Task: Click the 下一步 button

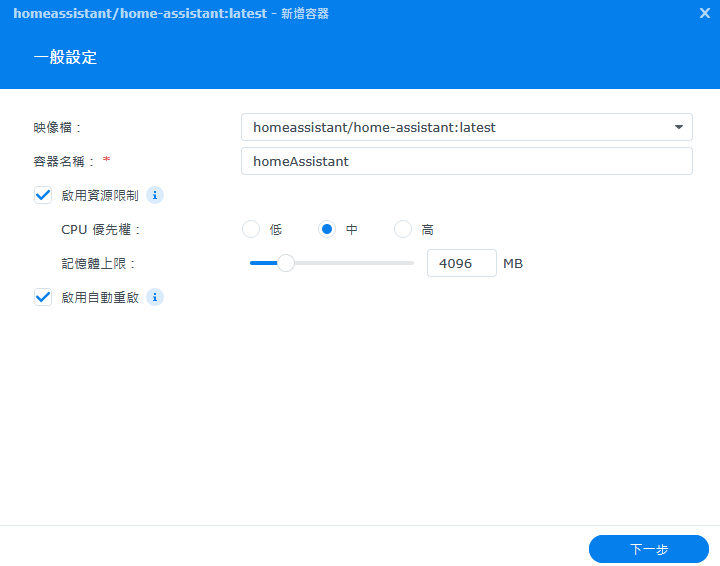Action: [648, 549]
